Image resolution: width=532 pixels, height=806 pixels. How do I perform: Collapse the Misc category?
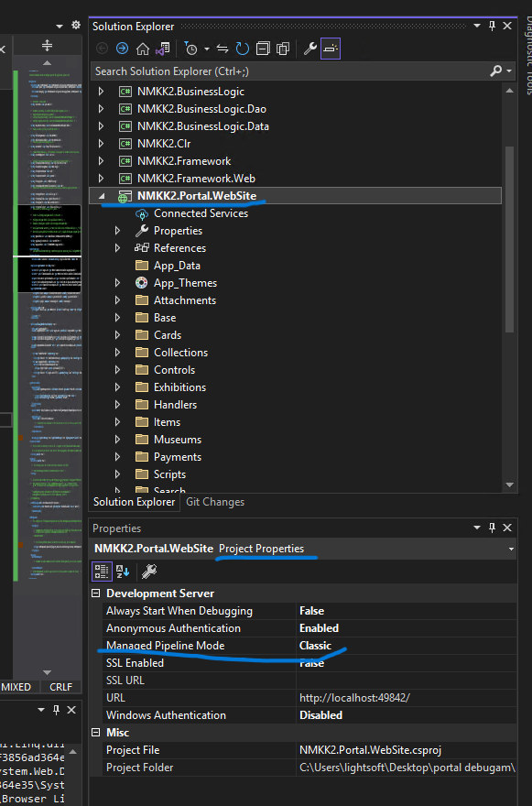point(95,733)
